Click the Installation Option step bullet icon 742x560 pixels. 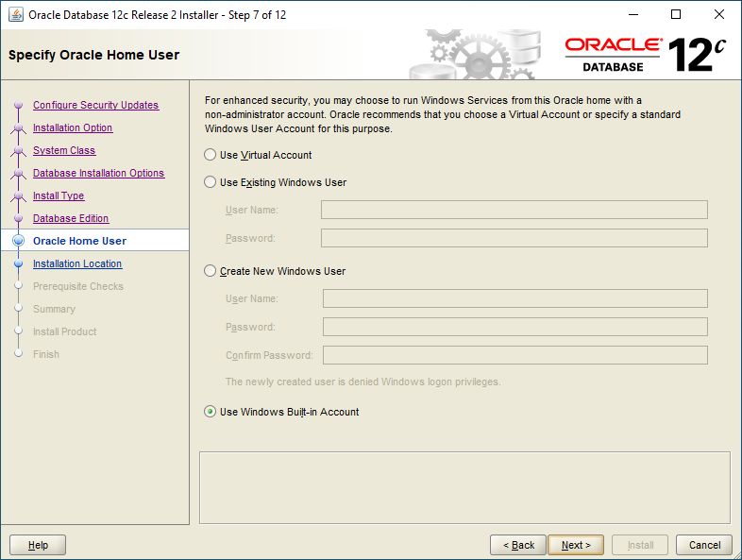tap(19, 127)
